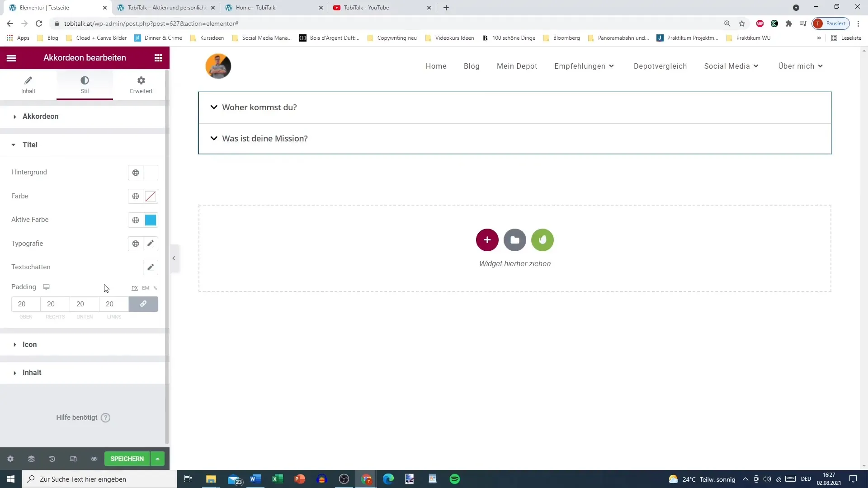Expand the Icon section
This screenshot has height=488, width=868.
coord(30,344)
